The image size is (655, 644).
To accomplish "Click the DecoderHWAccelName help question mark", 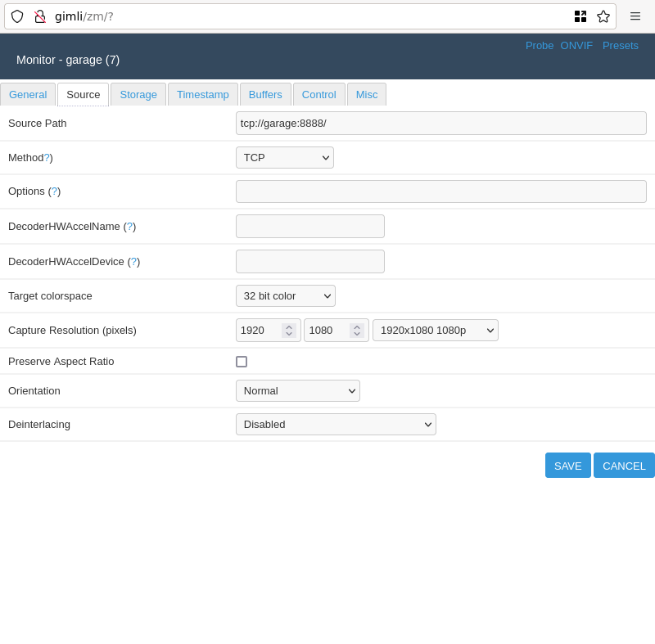I will pos(129,227).
